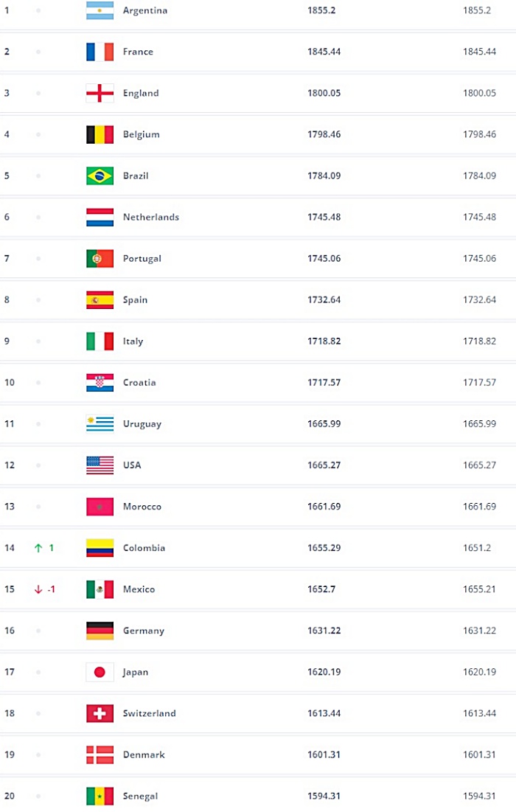Open the England team name
This screenshot has width=516, height=812.
[x=141, y=93]
